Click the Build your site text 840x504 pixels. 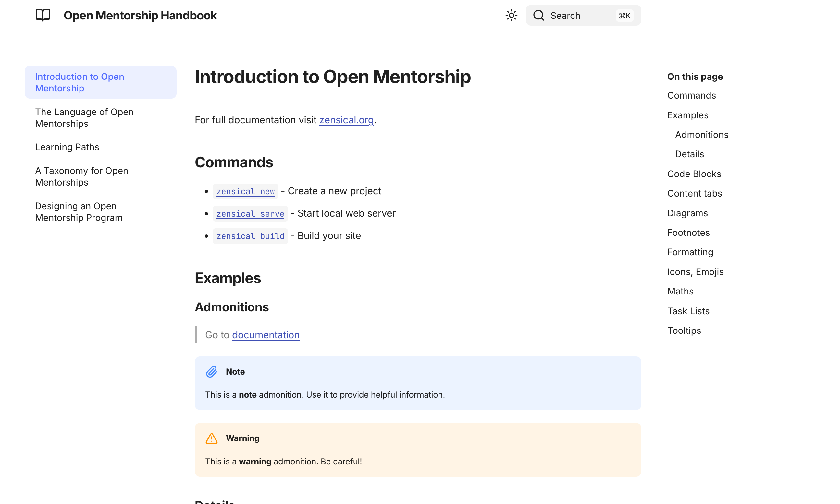click(329, 236)
